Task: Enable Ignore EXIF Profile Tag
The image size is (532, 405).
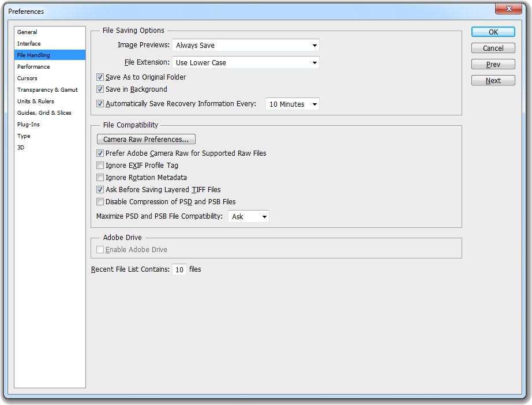Action: 100,166
